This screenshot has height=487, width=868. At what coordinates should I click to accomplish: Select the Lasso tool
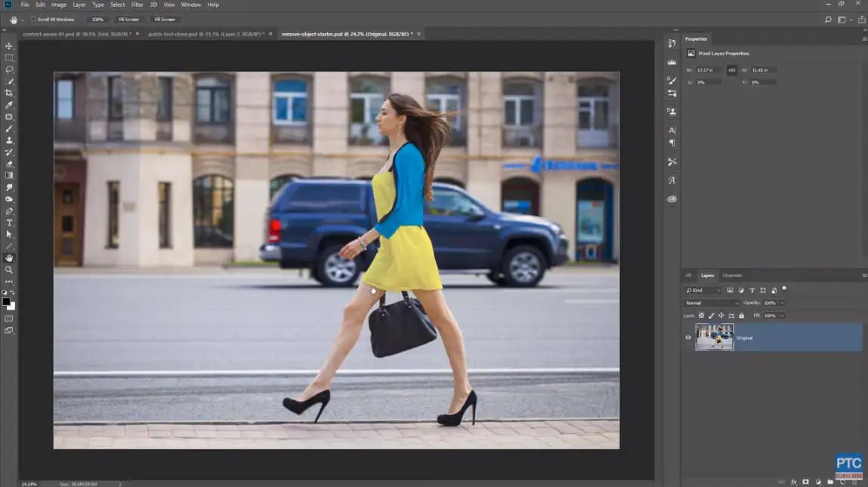tap(9, 69)
